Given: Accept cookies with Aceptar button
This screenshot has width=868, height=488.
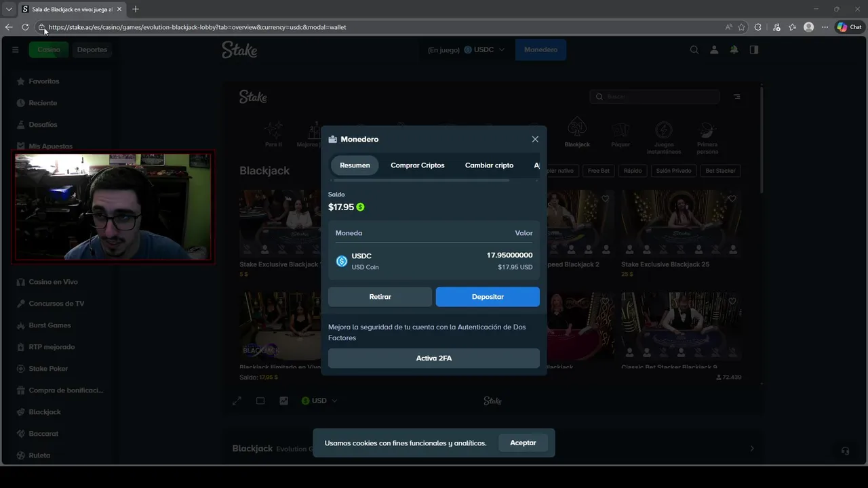Looking at the screenshot, I should (x=523, y=443).
